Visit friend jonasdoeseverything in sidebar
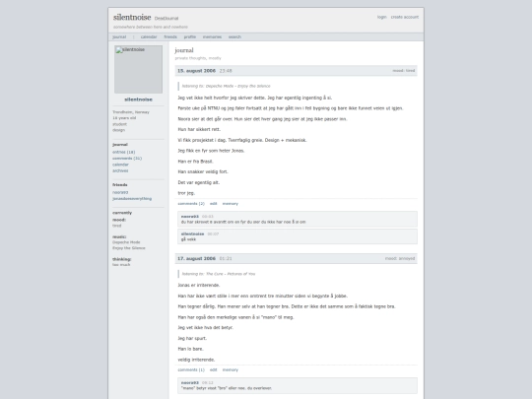 coord(132,198)
